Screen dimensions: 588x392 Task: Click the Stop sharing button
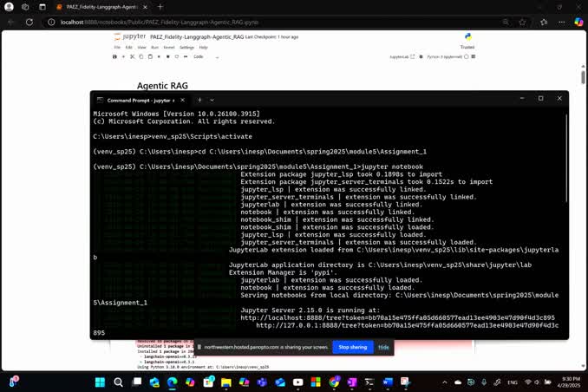[352, 347]
